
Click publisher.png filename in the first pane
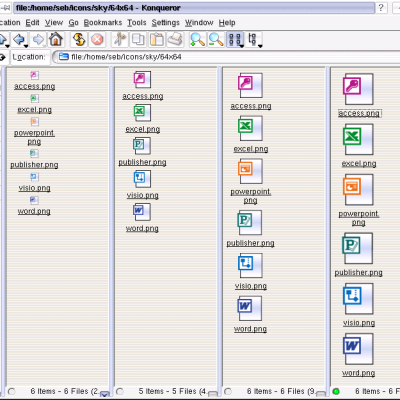coord(34,165)
